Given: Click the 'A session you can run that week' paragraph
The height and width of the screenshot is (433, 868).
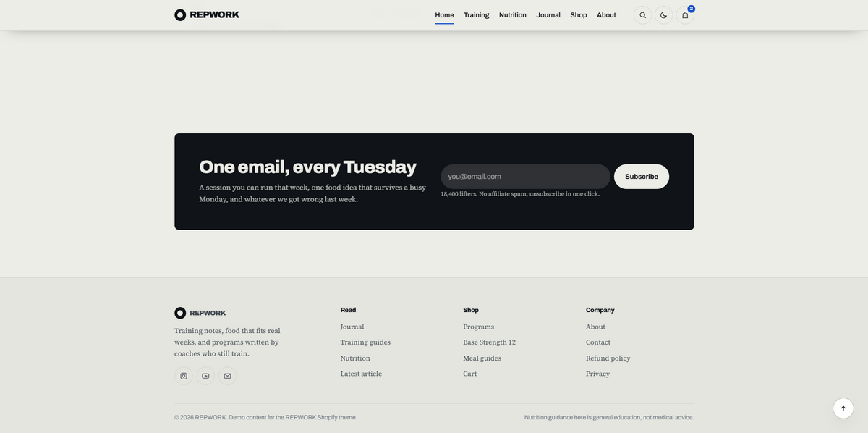Looking at the screenshot, I should (312, 193).
